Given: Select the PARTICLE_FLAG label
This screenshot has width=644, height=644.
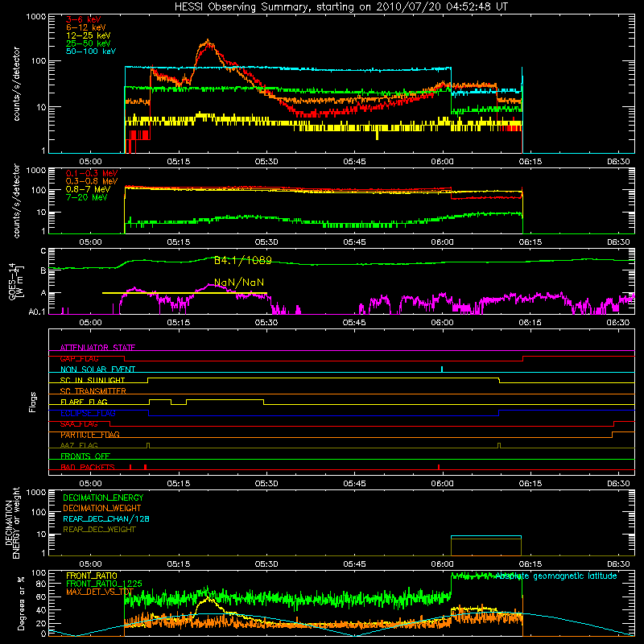Looking at the screenshot, I should [x=90, y=435].
